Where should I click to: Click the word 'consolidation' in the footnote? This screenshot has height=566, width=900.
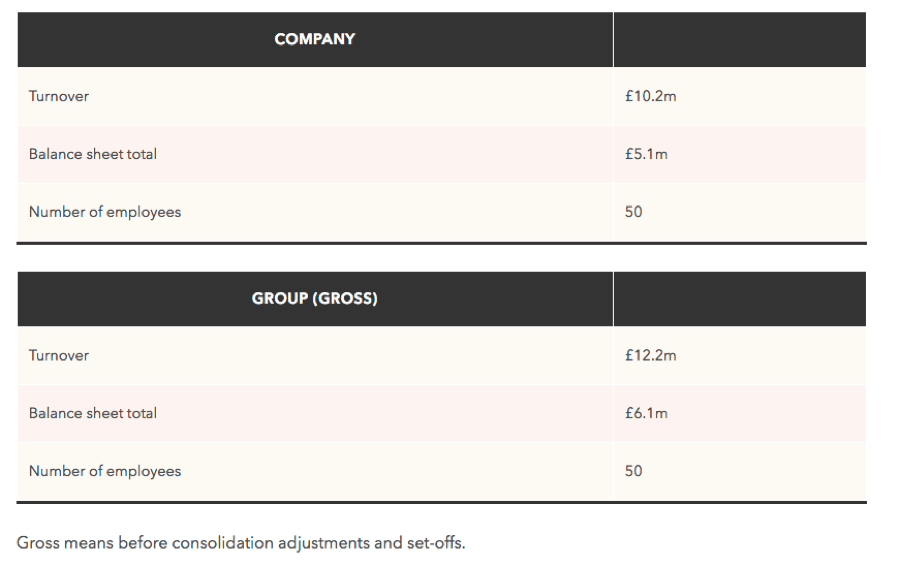click(x=223, y=543)
